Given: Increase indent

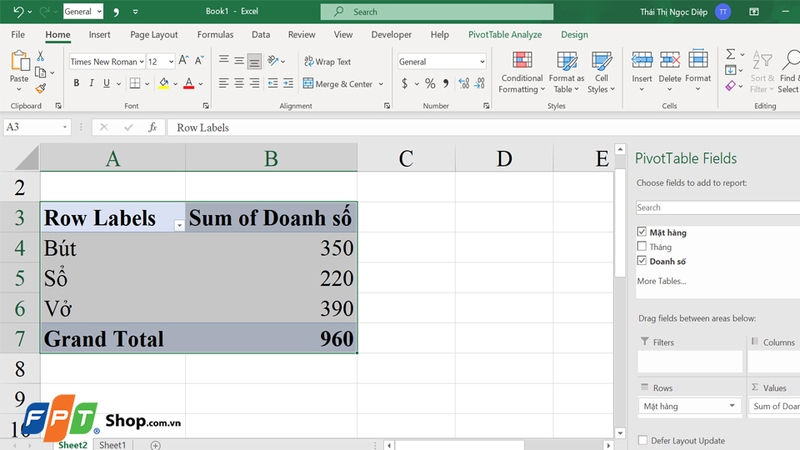Looking at the screenshot, I should (x=288, y=83).
